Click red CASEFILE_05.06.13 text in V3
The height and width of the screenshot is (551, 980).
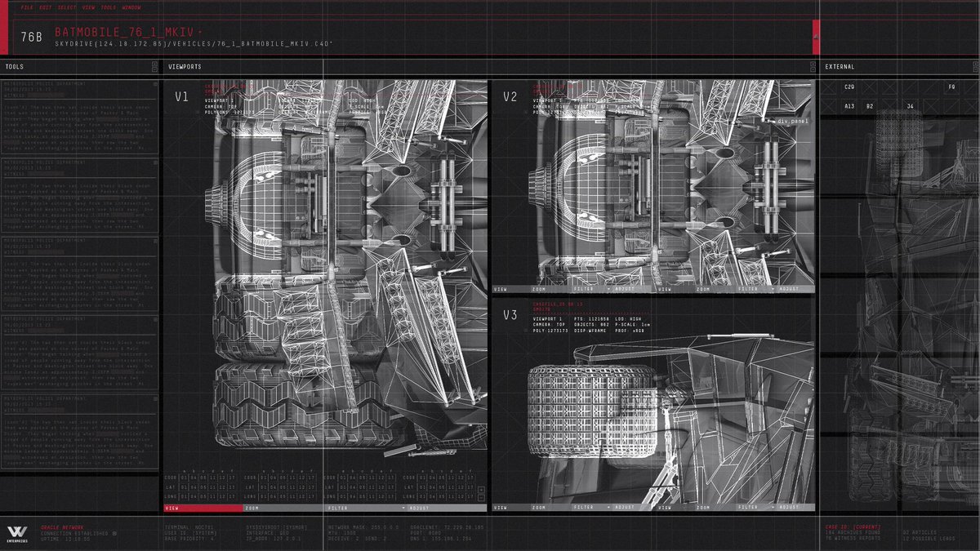point(558,304)
